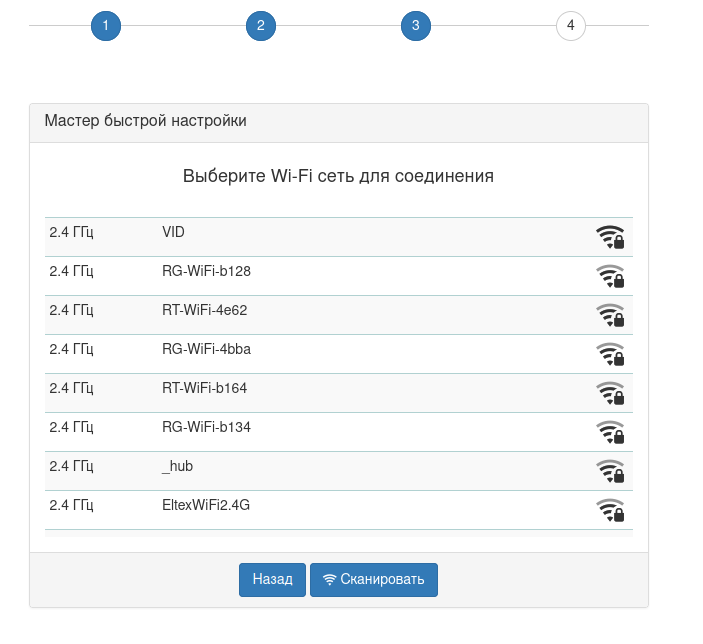This screenshot has height=644, width=703.
Task: Select the RG-WiFi-b128 network
Action: (206, 271)
